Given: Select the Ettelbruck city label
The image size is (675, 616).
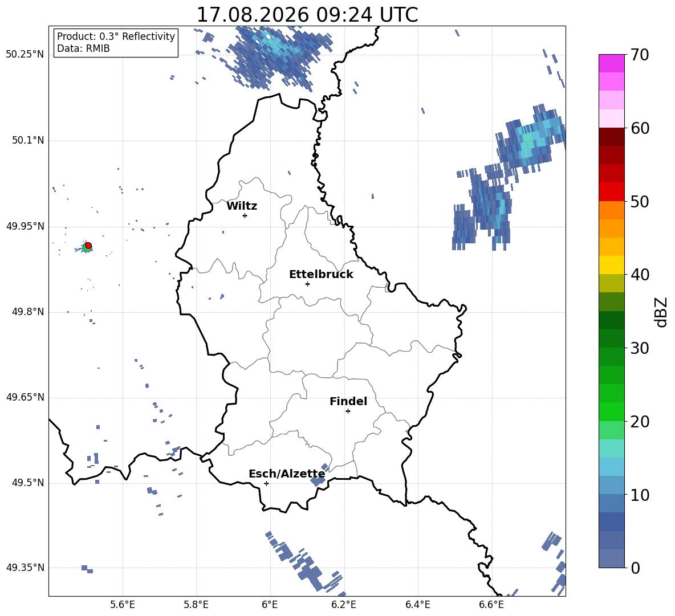Looking at the screenshot, I should point(321,275).
